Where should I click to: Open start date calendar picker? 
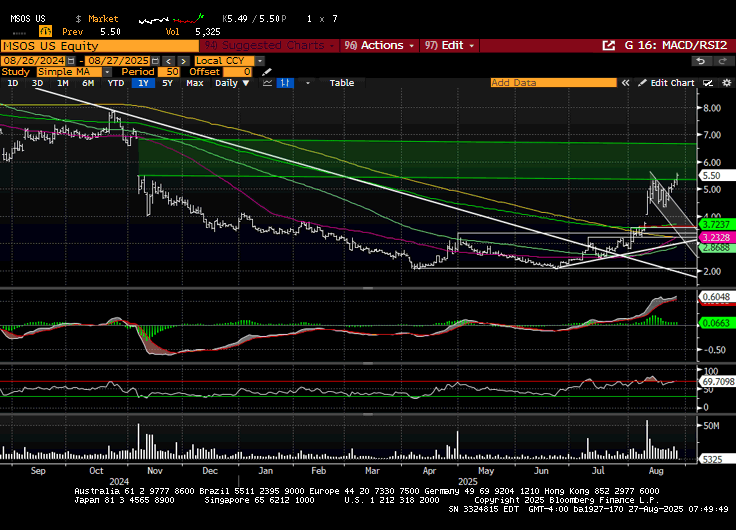coord(71,61)
